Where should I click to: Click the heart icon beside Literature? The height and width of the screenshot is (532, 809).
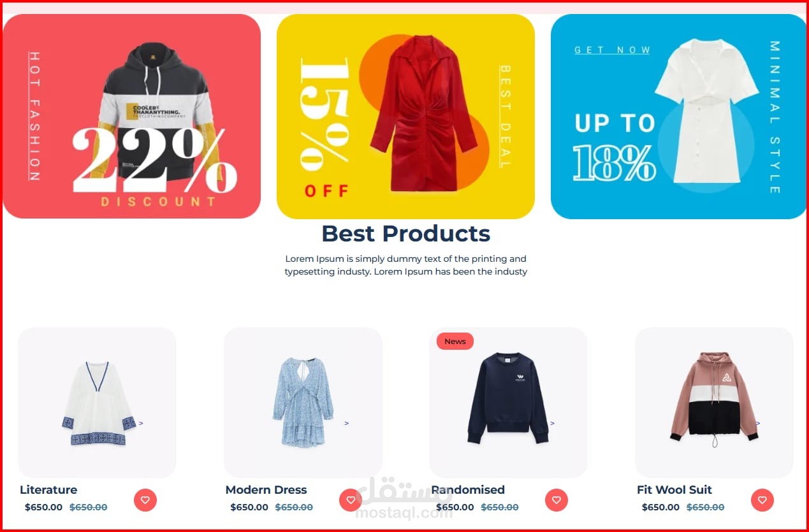point(145,500)
